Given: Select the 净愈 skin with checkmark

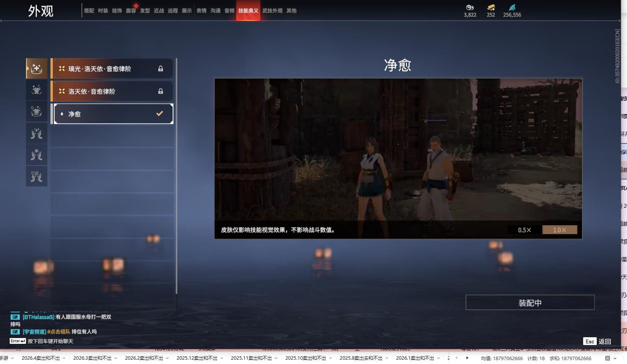Looking at the screenshot, I should click(x=113, y=114).
